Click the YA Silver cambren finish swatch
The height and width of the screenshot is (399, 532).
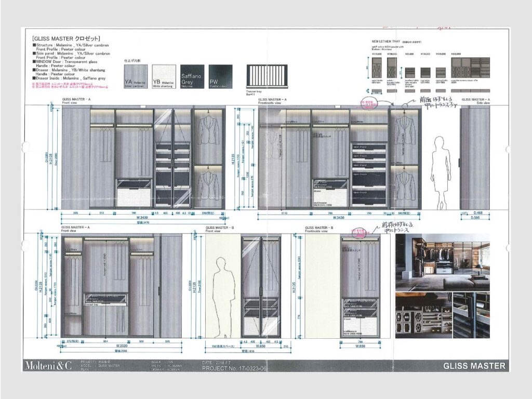pyautogui.click(x=136, y=77)
